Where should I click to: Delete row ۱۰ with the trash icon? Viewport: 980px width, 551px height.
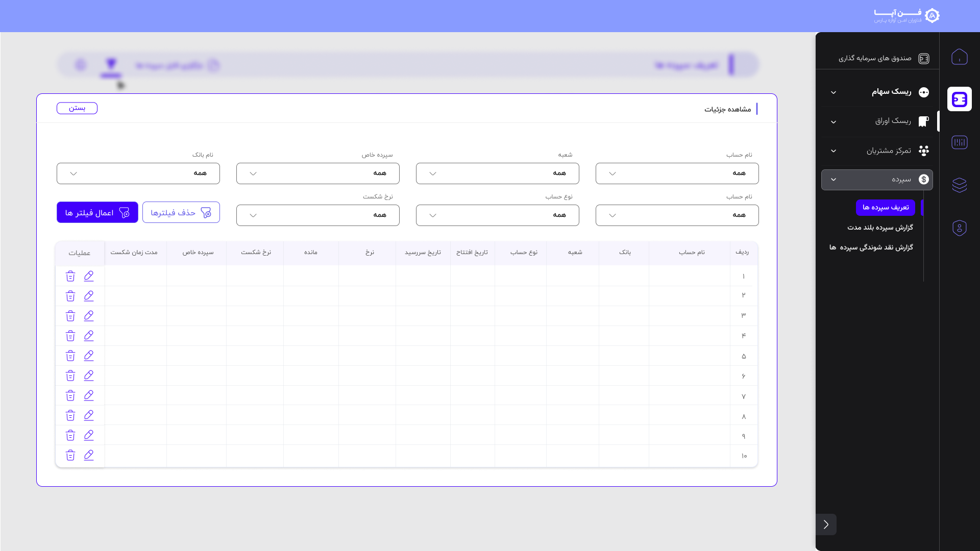[70, 456]
